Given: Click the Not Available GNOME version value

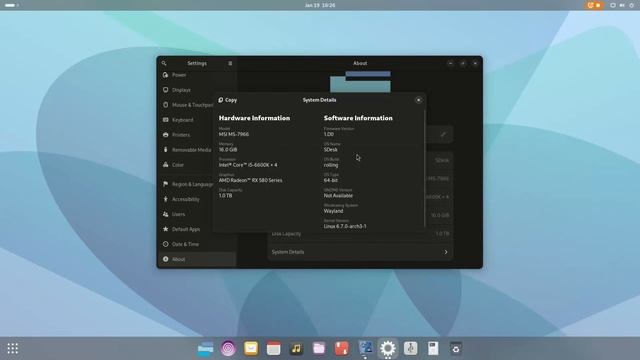Looking at the screenshot, I should point(338,196).
